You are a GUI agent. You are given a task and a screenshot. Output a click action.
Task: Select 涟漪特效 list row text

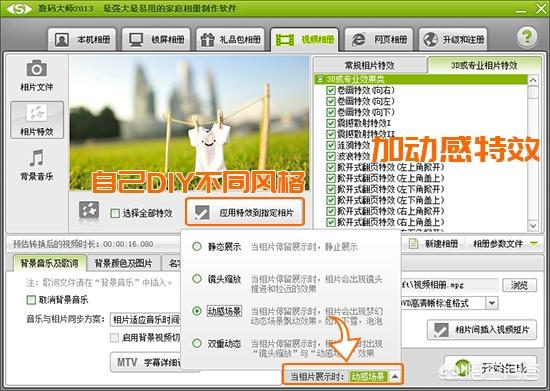pyautogui.click(x=354, y=145)
